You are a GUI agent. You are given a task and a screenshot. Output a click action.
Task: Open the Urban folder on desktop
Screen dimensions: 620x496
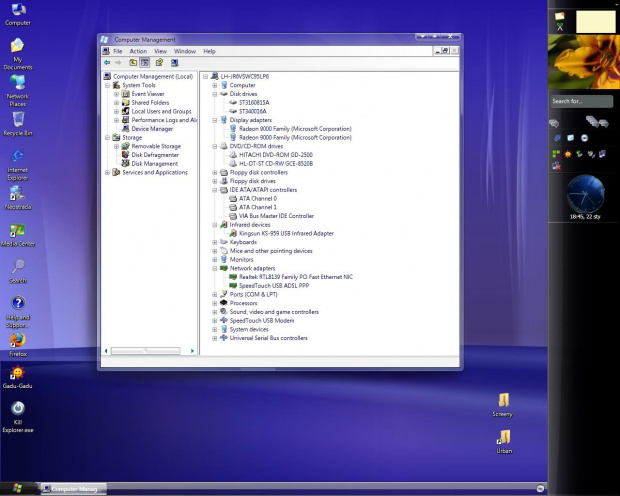point(504,441)
